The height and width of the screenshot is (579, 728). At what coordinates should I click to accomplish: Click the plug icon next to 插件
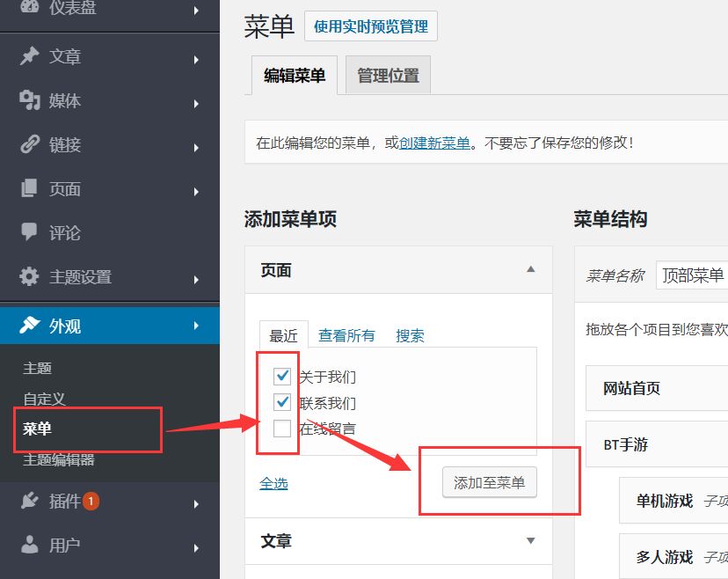click(29, 501)
